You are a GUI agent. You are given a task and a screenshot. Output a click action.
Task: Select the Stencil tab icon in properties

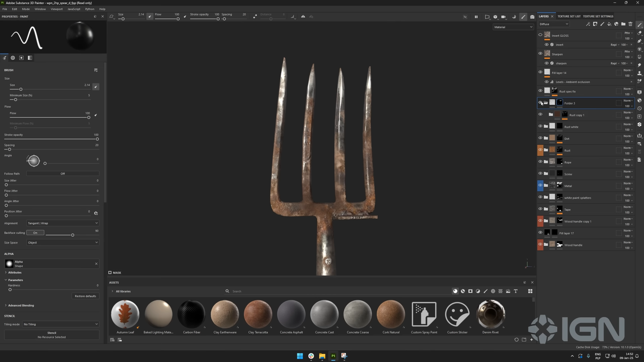click(x=21, y=58)
